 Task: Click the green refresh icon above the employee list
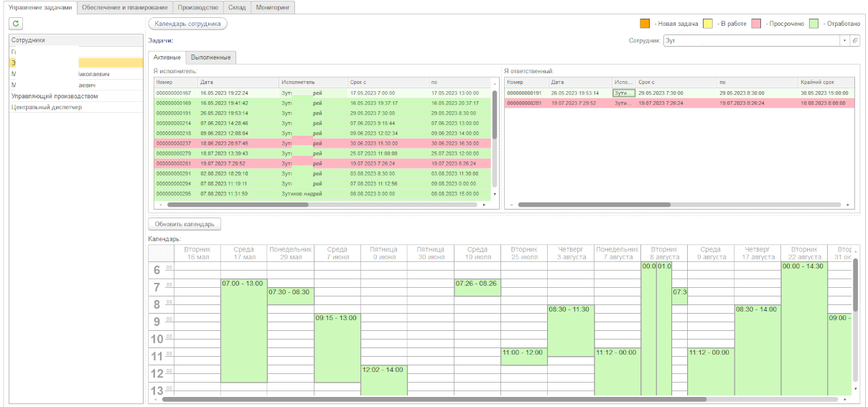(x=17, y=24)
